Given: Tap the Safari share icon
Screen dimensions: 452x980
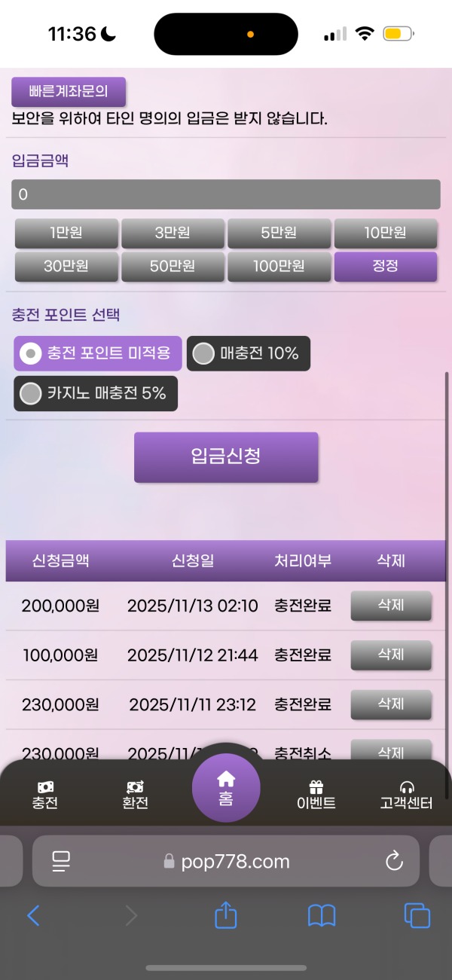Looking at the screenshot, I should (225, 916).
